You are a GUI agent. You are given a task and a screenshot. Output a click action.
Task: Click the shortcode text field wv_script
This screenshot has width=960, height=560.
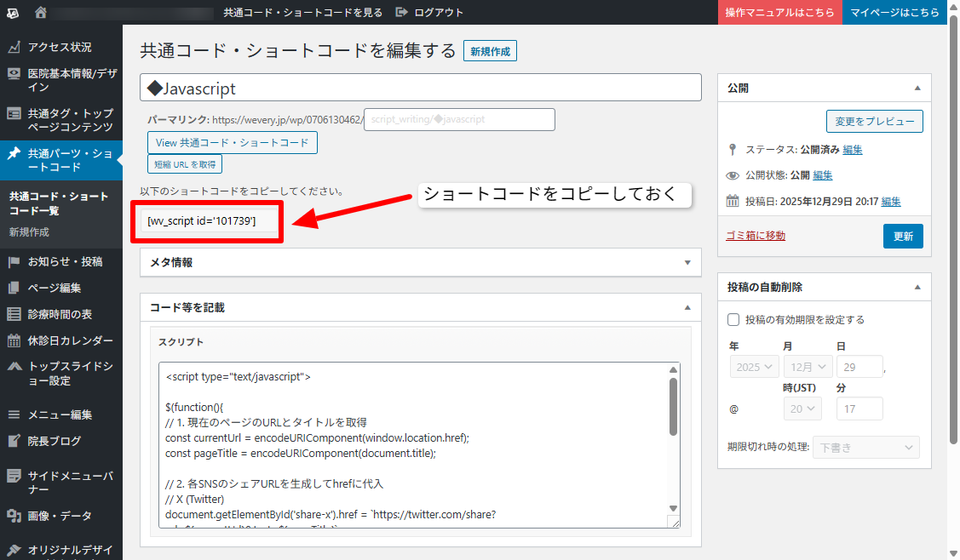point(208,221)
